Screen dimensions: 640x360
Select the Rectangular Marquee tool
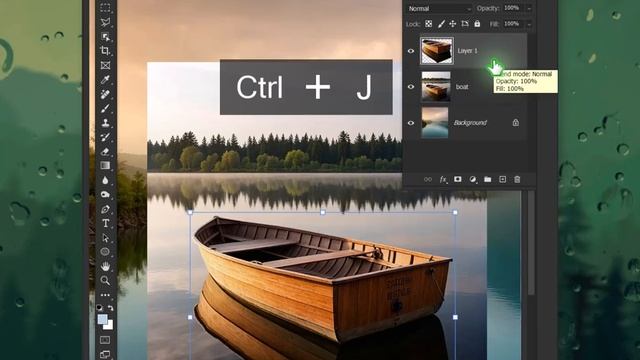(105, 7)
